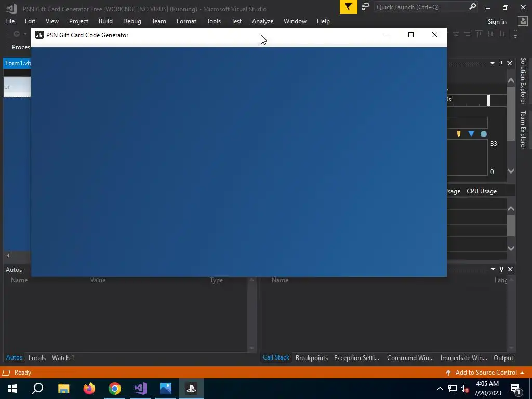Open the Edit menu
Viewport: 532px width, 399px height.
30,21
